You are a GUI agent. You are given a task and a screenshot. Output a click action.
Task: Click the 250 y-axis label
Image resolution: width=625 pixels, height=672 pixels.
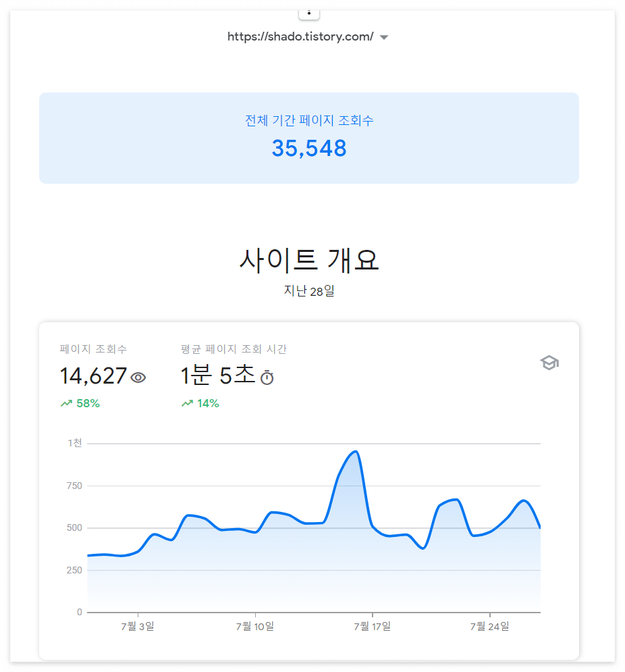pos(74,570)
